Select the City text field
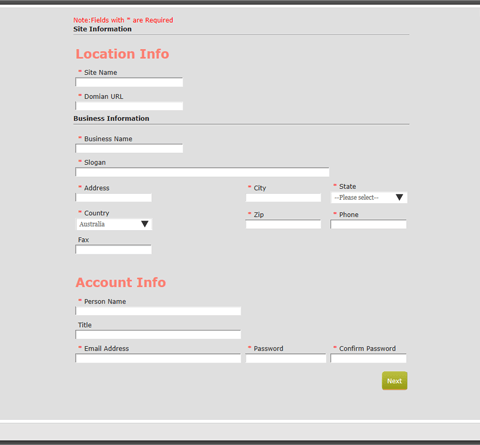The image size is (480, 445). [x=283, y=198]
